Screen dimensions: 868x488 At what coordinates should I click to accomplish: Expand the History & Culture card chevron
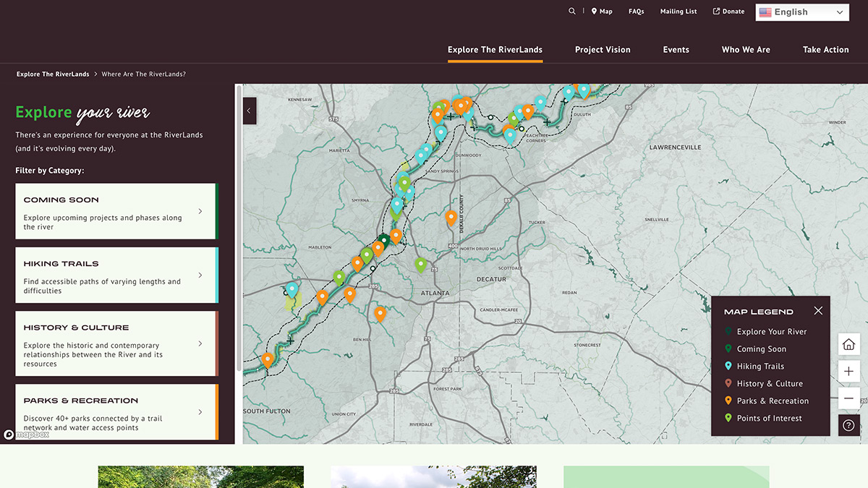200,344
